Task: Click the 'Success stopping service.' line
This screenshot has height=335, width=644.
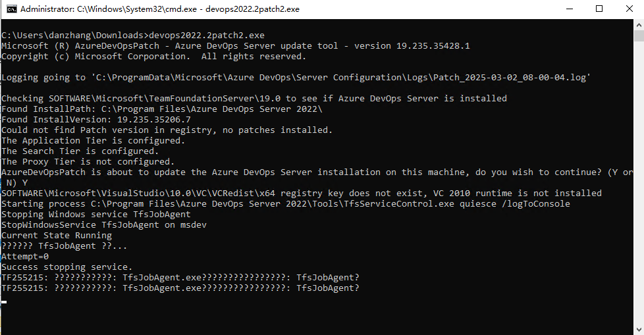Action: (x=67, y=267)
